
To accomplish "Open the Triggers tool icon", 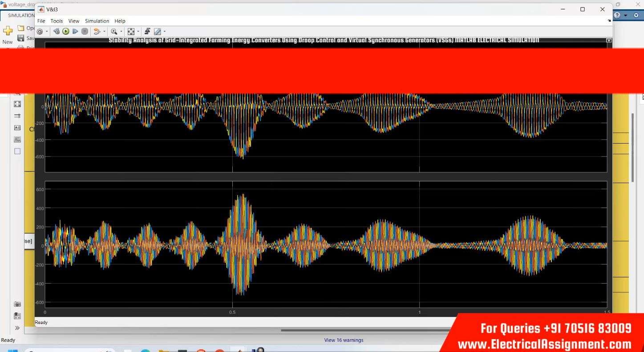I will pyautogui.click(x=147, y=32).
